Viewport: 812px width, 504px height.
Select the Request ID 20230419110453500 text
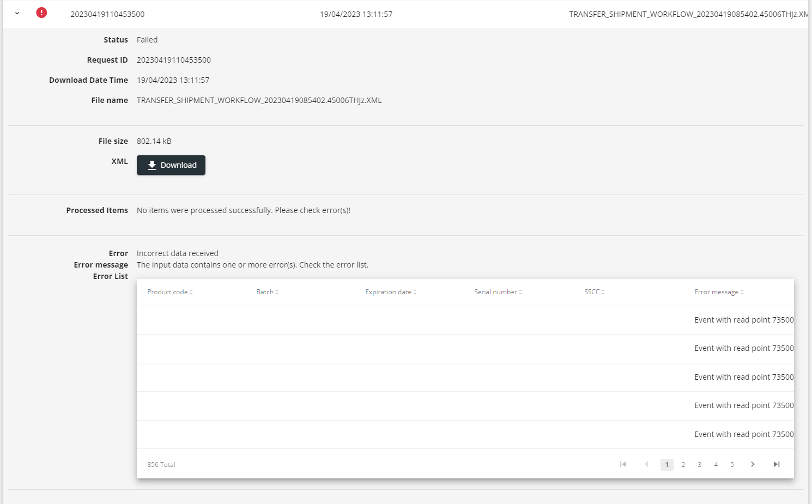tap(174, 59)
